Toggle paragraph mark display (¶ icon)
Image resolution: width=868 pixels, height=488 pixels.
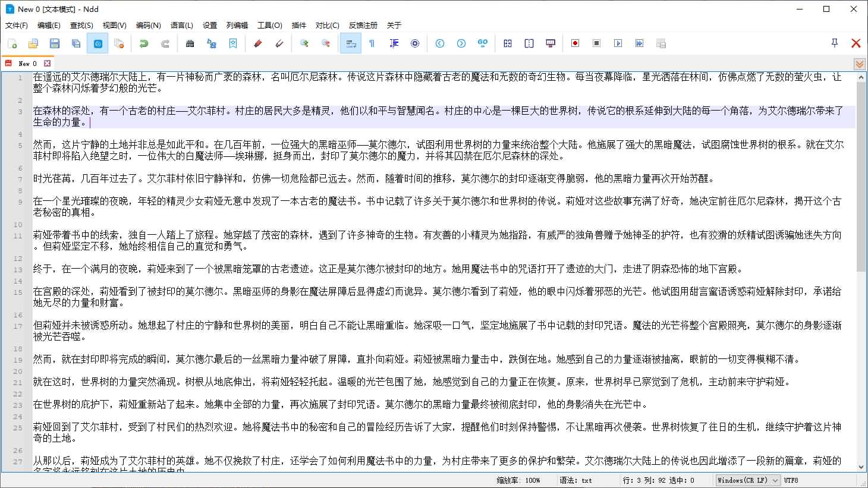(x=372, y=43)
